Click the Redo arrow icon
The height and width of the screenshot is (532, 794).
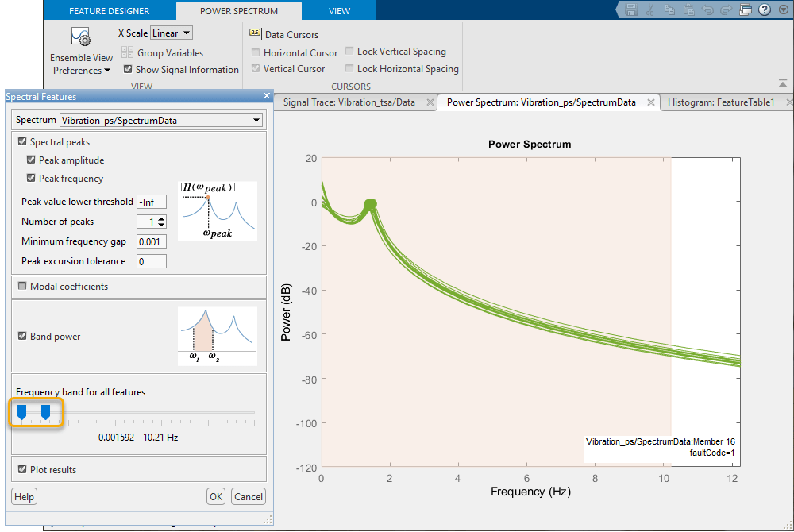coord(727,10)
